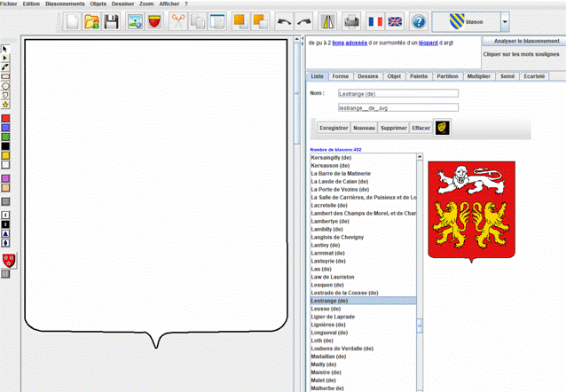The height and width of the screenshot is (392, 566).
Task: Open the blason dropdown arrow
Action: pos(504,21)
